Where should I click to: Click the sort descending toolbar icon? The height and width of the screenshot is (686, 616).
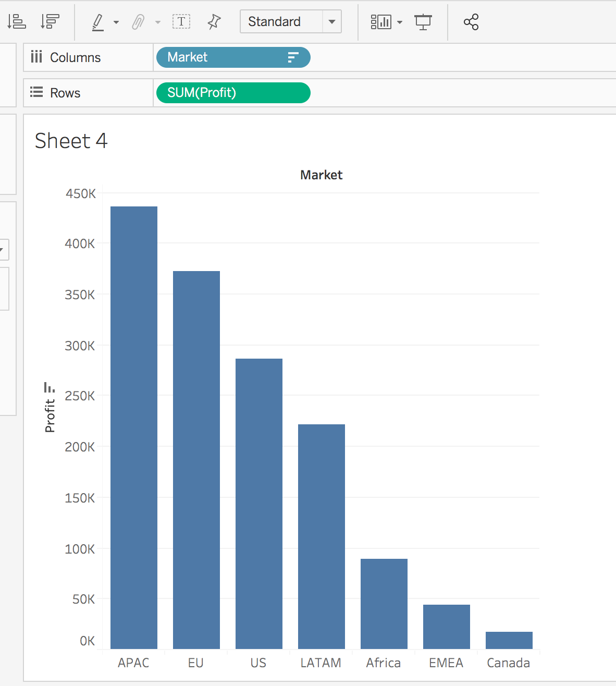click(50, 21)
